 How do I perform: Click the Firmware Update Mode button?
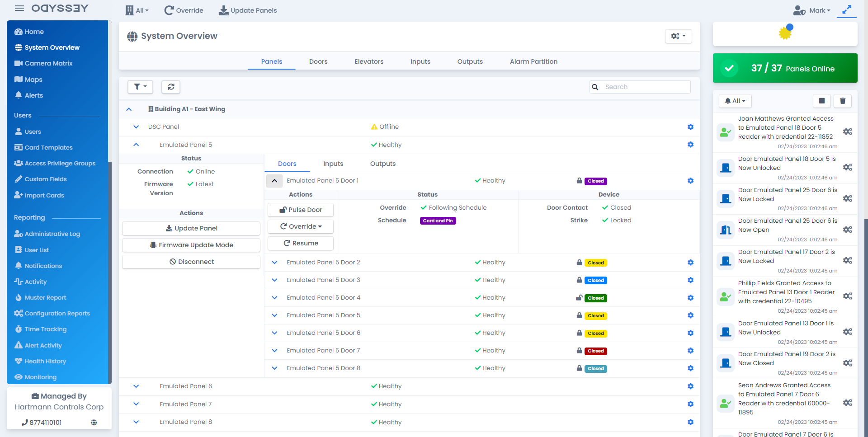pos(191,245)
